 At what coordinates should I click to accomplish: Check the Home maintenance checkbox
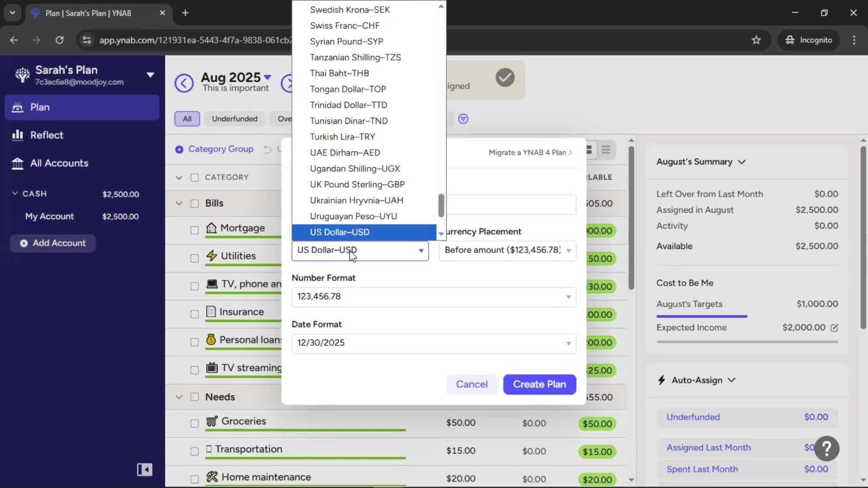coord(194,479)
